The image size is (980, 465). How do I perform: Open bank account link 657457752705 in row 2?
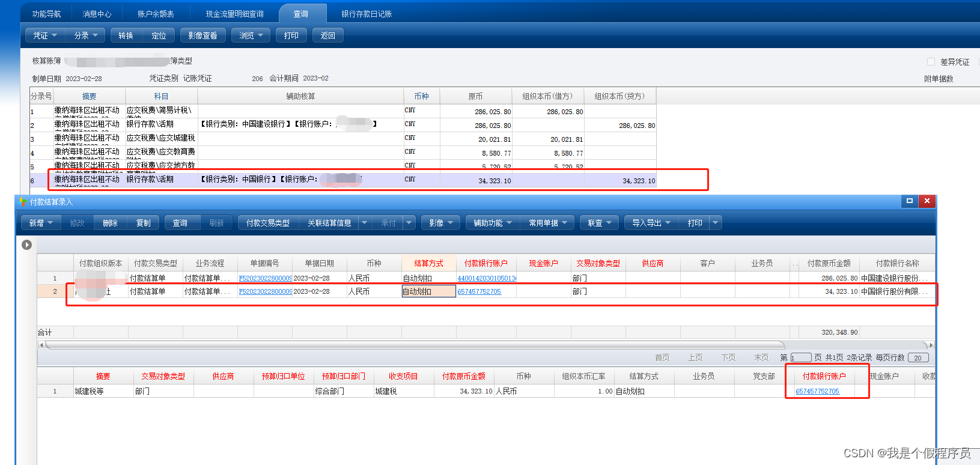479,291
